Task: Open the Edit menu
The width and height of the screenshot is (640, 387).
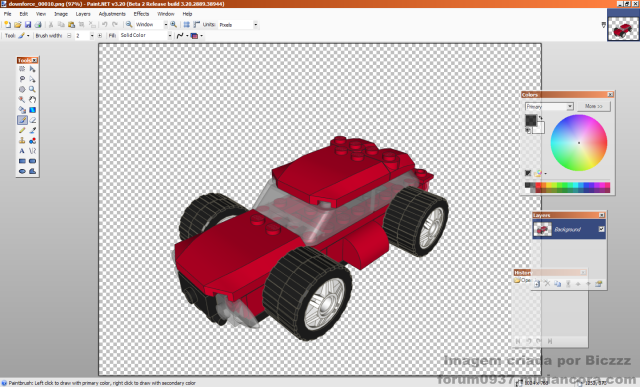Action: [x=24, y=14]
